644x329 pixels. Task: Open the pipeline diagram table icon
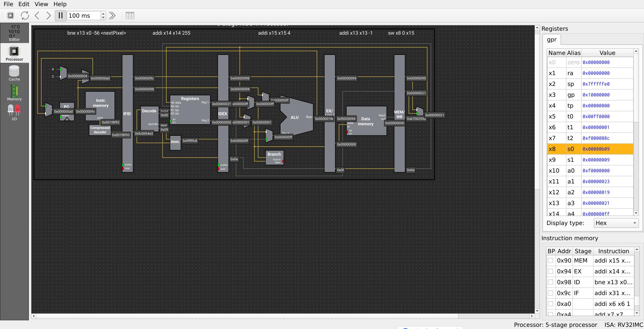tap(130, 16)
